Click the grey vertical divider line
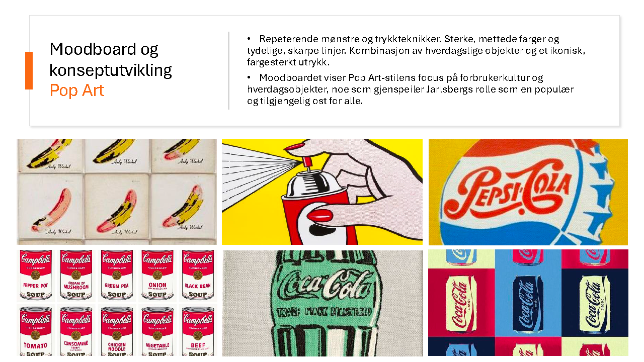The image size is (644, 362). [x=228, y=70]
